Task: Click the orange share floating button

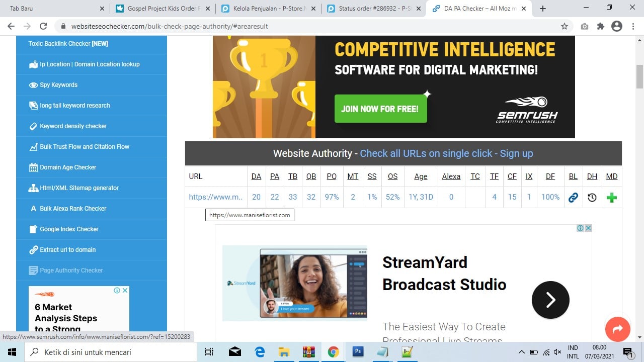Action: pos(618,329)
